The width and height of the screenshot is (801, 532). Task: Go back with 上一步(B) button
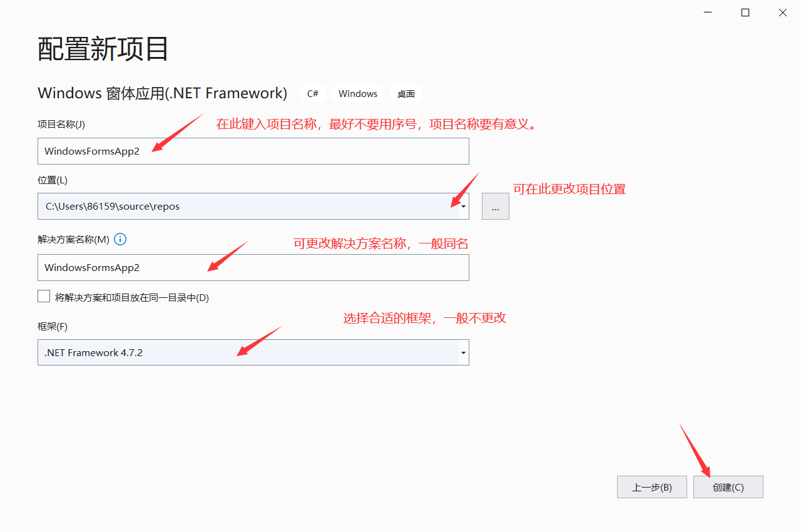[651, 487]
